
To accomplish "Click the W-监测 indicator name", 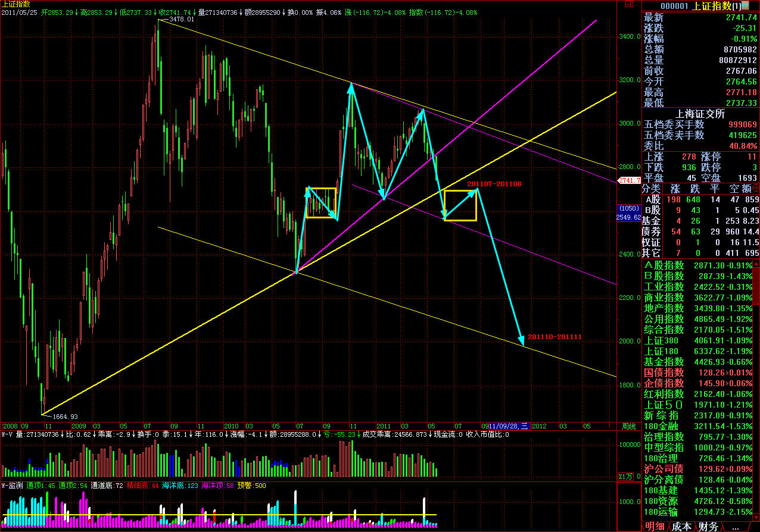I will tap(12, 486).
